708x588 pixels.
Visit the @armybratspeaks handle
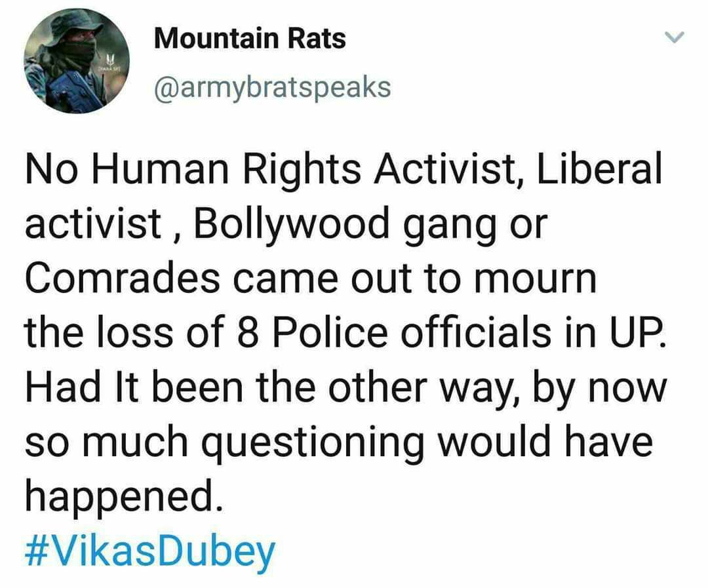click(x=272, y=87)
